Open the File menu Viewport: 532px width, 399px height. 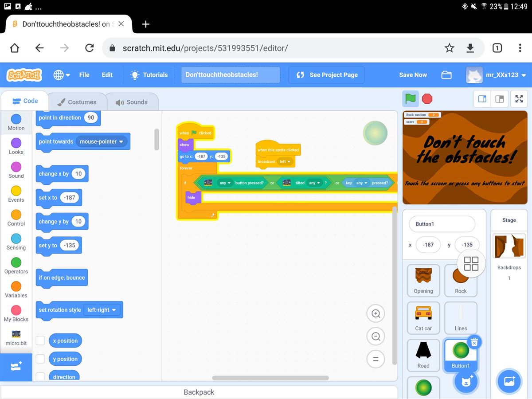84,75
